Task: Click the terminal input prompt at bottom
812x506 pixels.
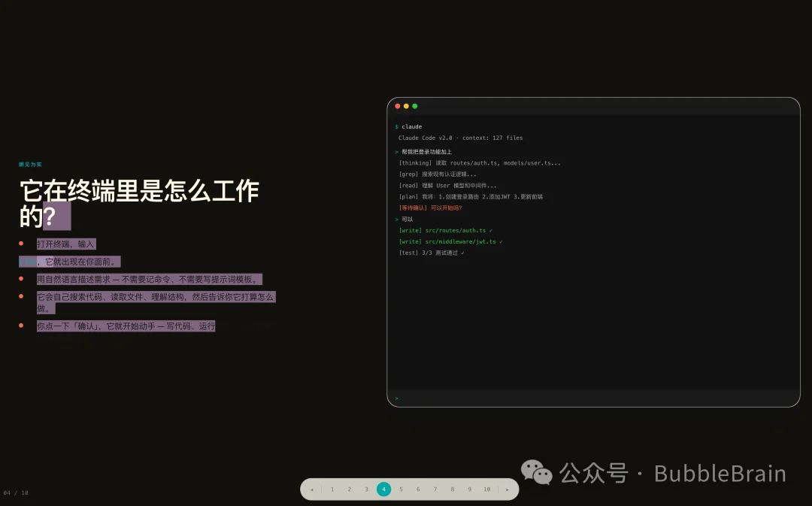Action: point(593,398)
